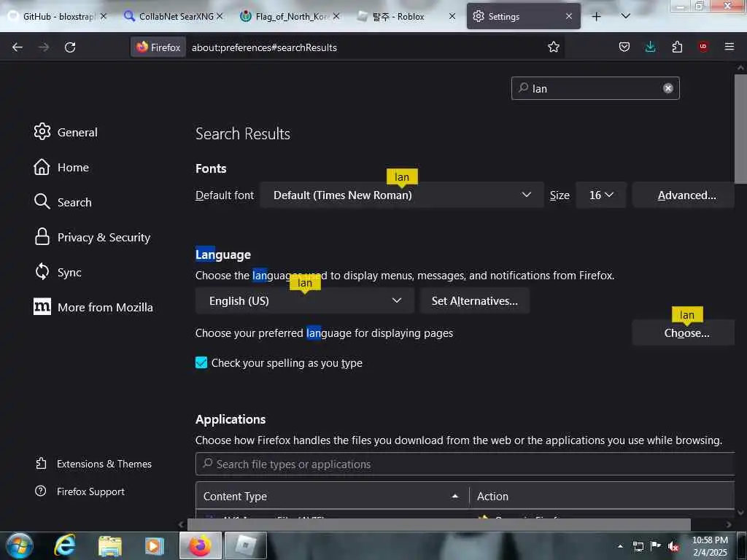
Task: Show hidden tray icons arrow
Action: click(620, 546)
